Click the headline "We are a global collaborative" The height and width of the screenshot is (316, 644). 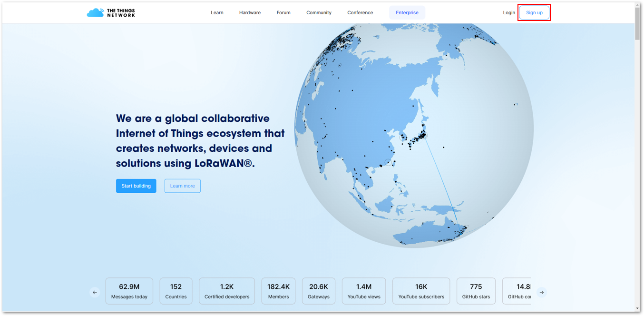tap(193, 118)
